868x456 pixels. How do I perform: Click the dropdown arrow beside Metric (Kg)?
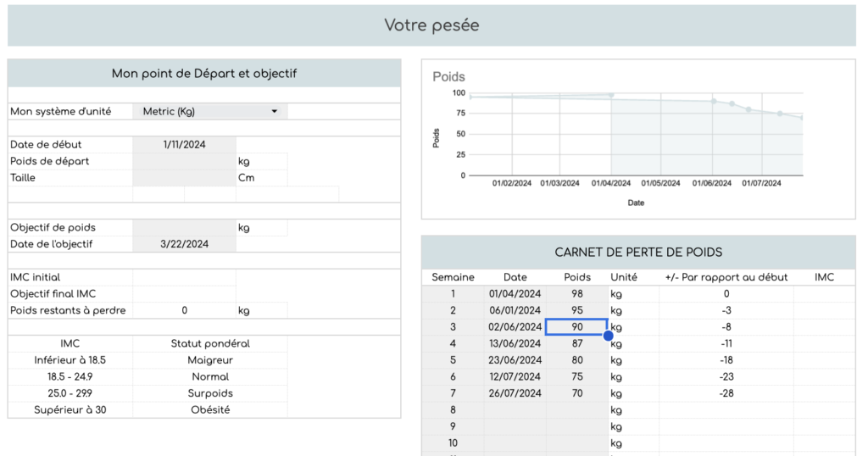click(274, 111)
